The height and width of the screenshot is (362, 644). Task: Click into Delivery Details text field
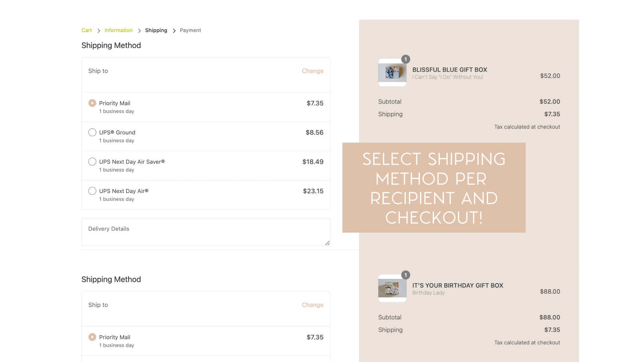tap(206, 232)
